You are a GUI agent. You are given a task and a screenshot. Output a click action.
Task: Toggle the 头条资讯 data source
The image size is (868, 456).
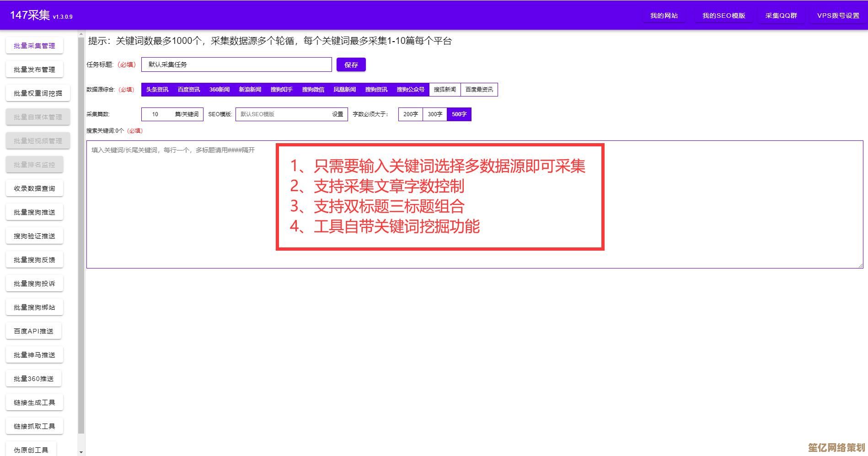pos(156,90)
